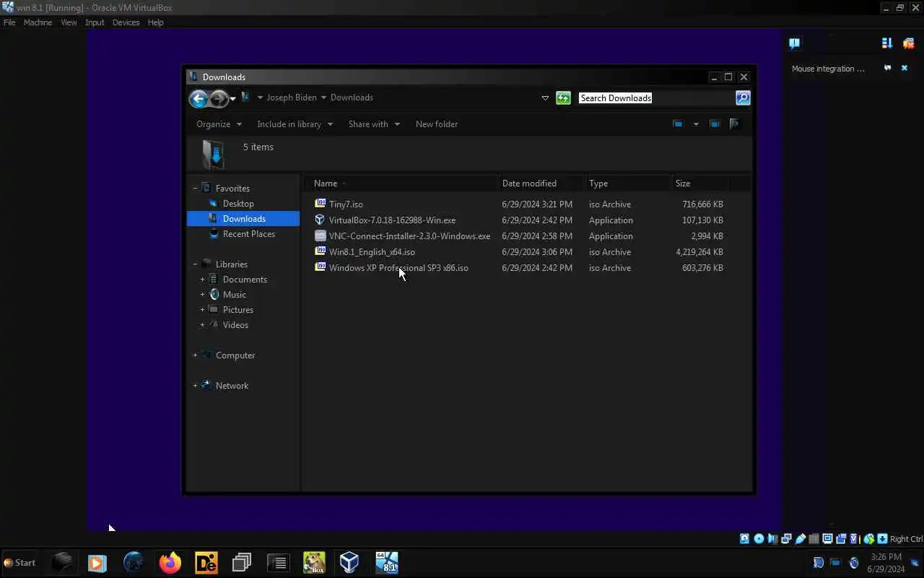Image resolution: width=924 pixels, height=578 pixels.
Task: Select the Tiny7.iso file
Action: (346, 204)
